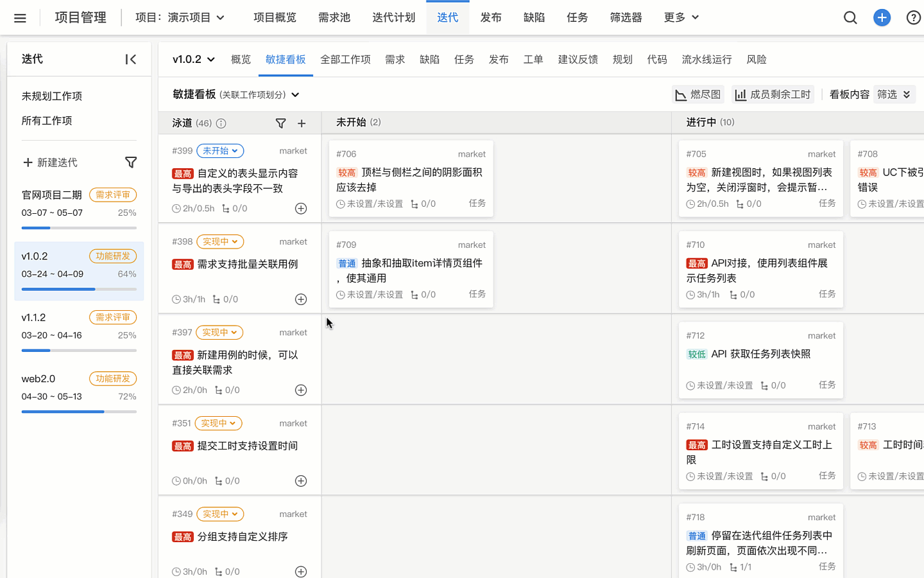This screenshot has height=578, width=924.
Task: Select iteration web2.0
Action: coord(79,393)
